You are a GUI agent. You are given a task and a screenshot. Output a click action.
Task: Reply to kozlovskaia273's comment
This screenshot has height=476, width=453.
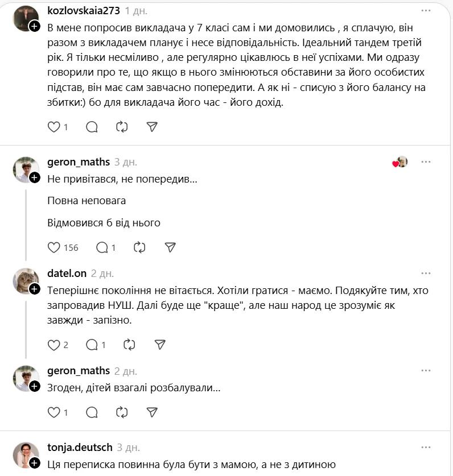[x=92, y=127]
